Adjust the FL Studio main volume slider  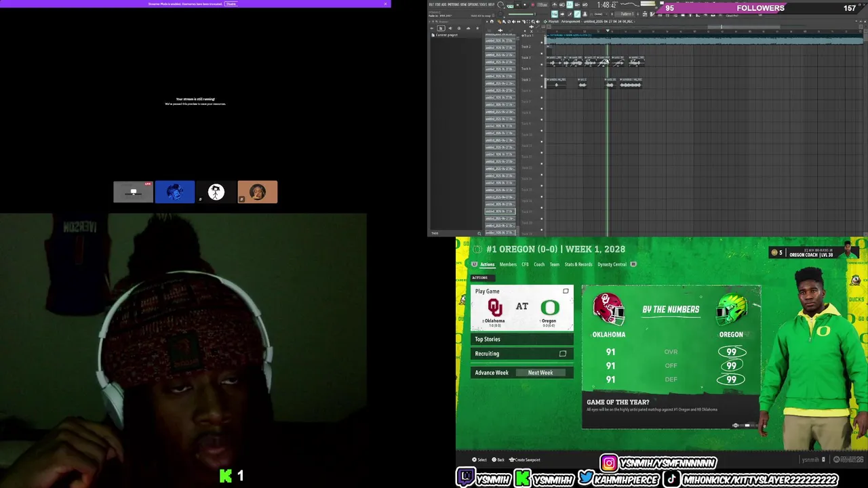tap(521, 14)
